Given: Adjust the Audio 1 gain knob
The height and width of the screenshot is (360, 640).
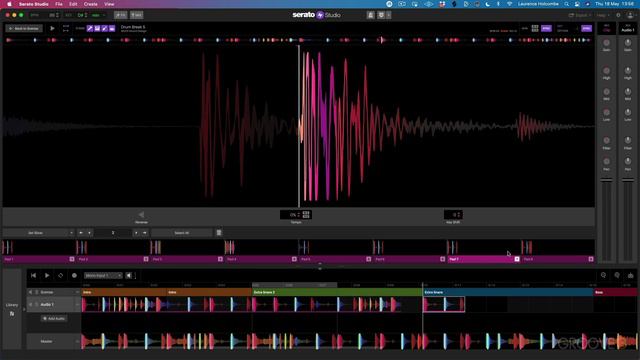Looking at the screenshot, I should (628, 42).
